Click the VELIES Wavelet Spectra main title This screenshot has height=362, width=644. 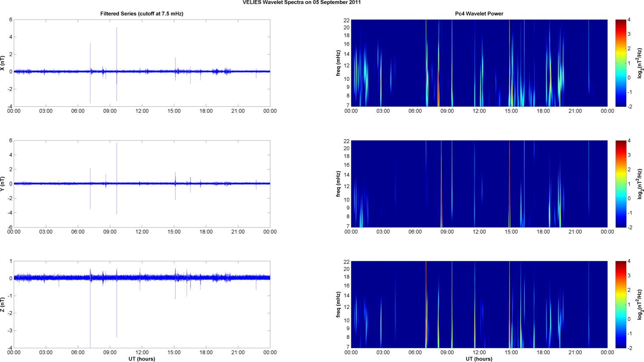point(302,3)
